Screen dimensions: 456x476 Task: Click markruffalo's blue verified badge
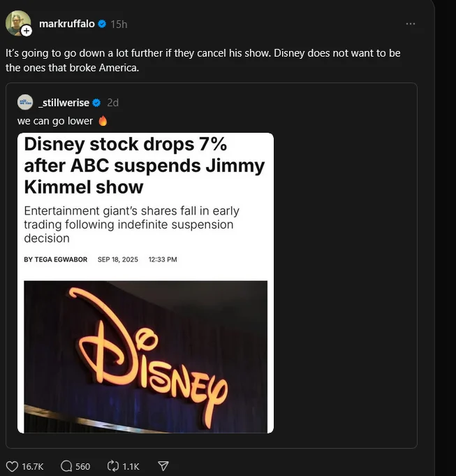pyautogui.click(x=102, y=24)
